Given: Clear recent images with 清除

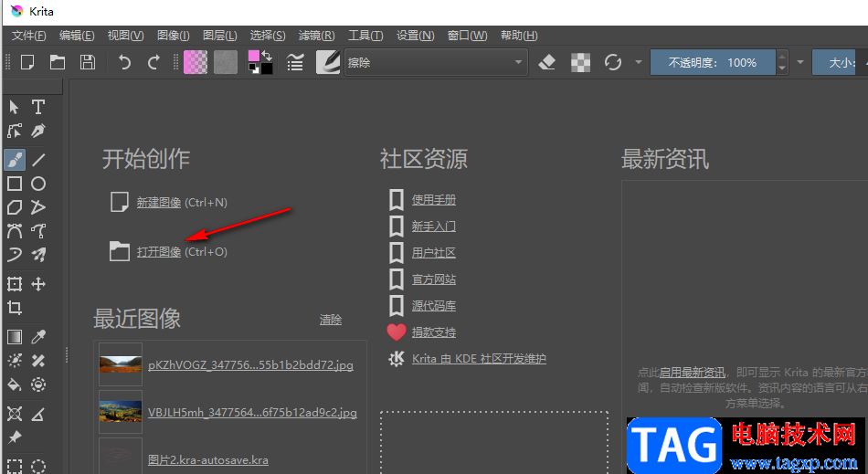Looking at the screenshot, I should click(x=331, y=320).
